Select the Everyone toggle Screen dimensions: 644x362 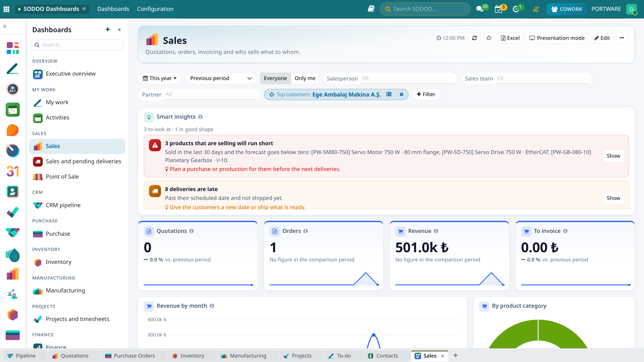[x=275, y=78]
